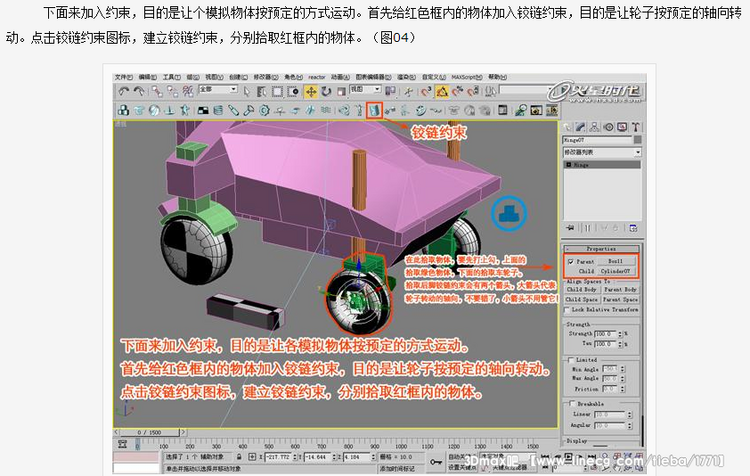The width and height of the screenshot is (750, 476).
Task: Select the Select and Link tool
Action: coord(156,91)
